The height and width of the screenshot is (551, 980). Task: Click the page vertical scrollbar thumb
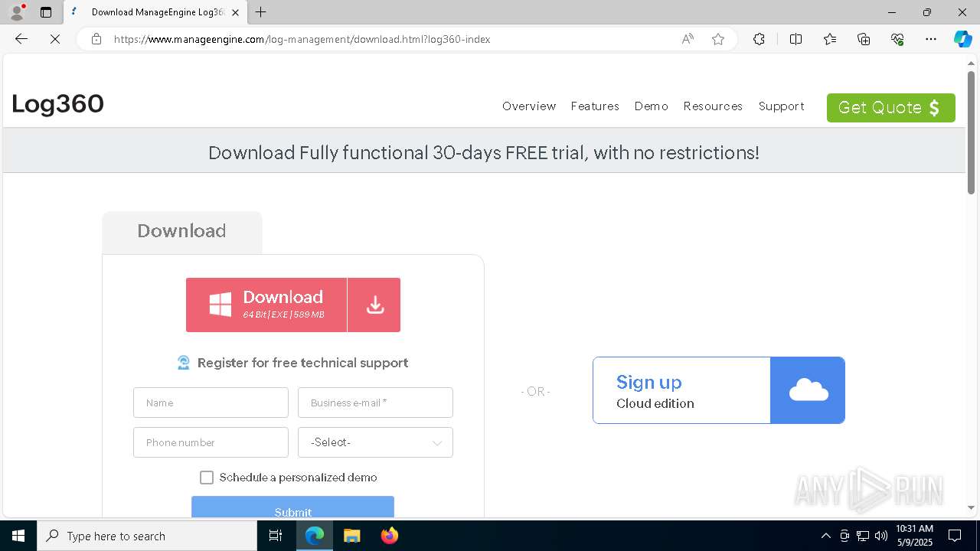click(971, 132)
